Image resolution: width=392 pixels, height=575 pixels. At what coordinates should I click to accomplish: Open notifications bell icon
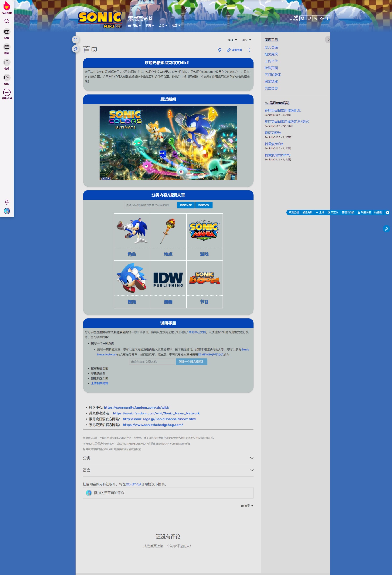tap(7, 202)
